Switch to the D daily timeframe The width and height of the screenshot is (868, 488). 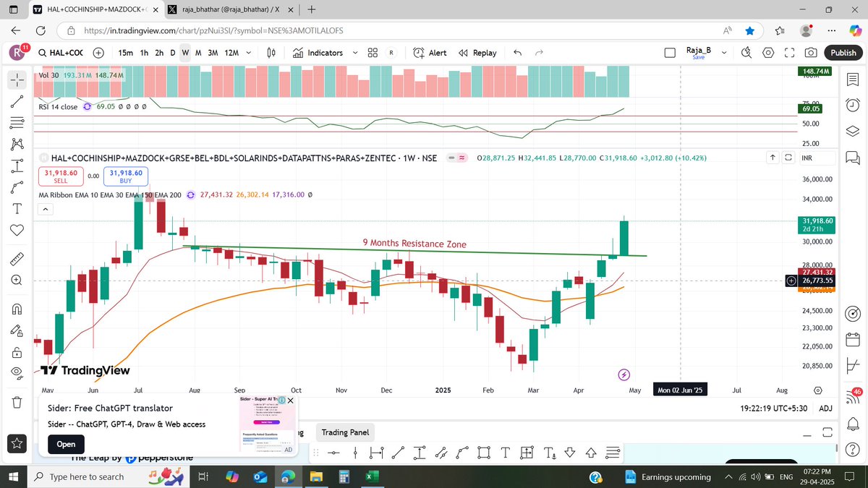[172, 53]
